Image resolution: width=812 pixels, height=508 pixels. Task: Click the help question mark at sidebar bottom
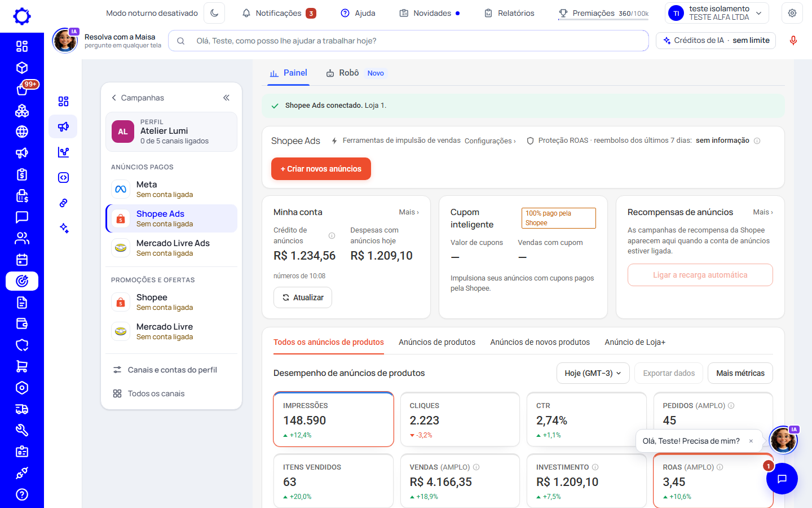pos(22,494)
